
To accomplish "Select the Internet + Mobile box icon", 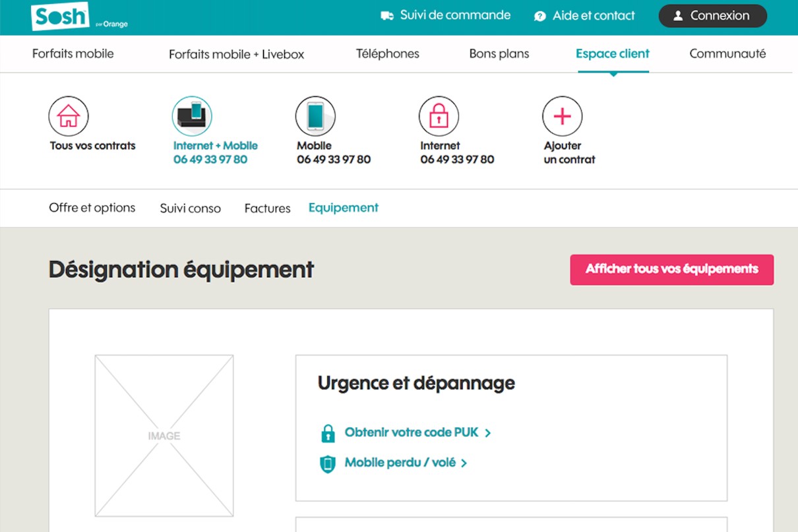I will click(x=192, y=116).
